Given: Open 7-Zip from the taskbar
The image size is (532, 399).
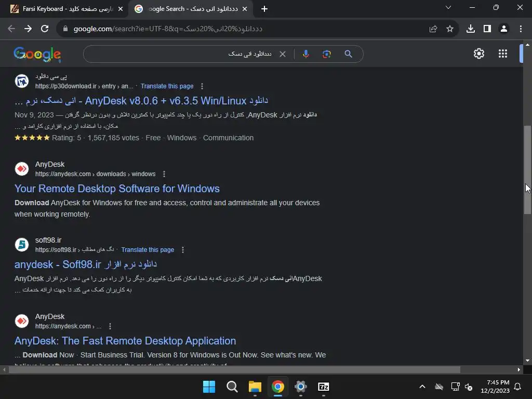Looking at the screenshot, I should pyautogui.click(x=323, y=387).
